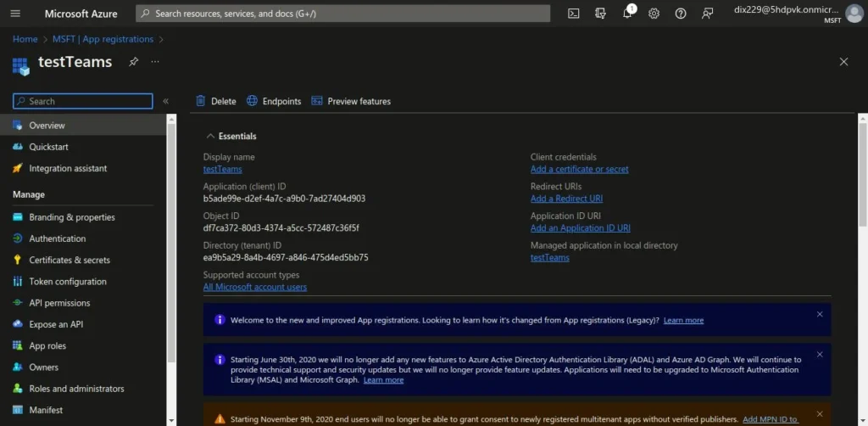Click the sidebar scrollbar

coord(171,244)
